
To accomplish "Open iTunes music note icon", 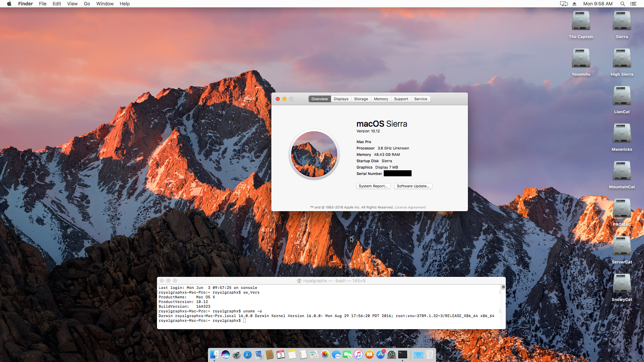I will [x=358, y=354].
